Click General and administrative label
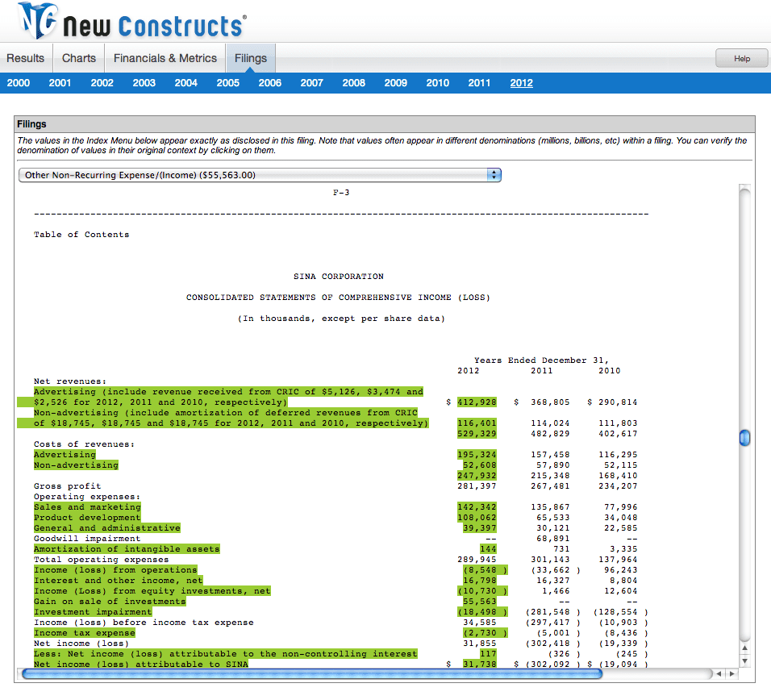771x700 pixels. pyautogui.click(x=107, y=528)
